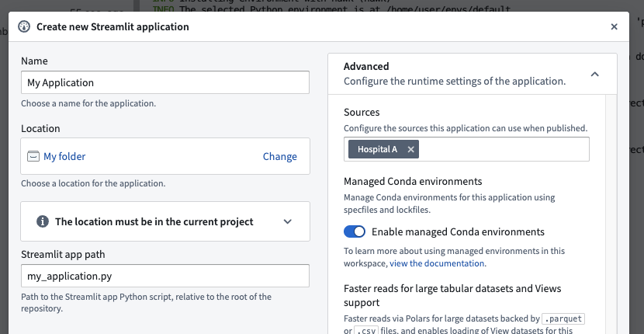644x334 pixels.
Task: Click Change to pick another location
Action: pyautogui.click(x=279, y=156)
